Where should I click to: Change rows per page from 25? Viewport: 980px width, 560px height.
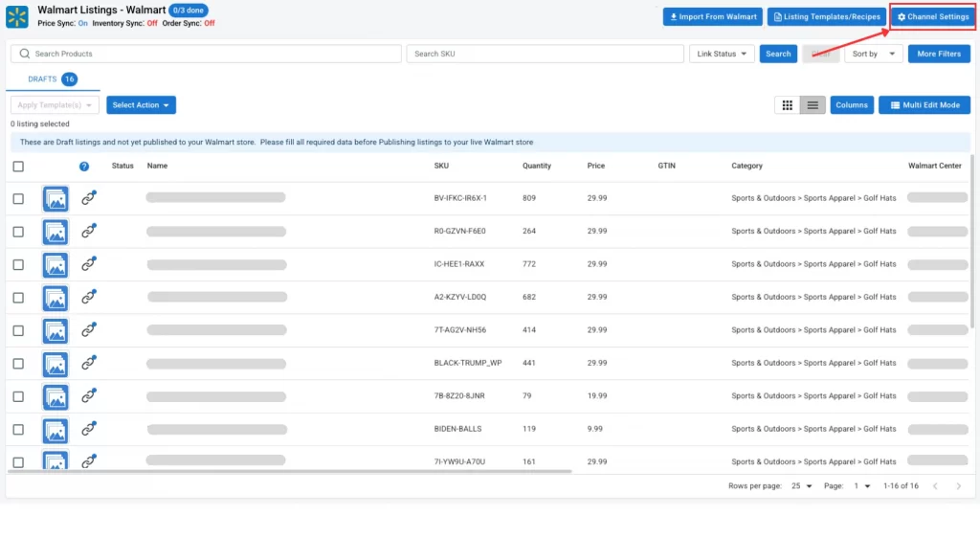801,485
